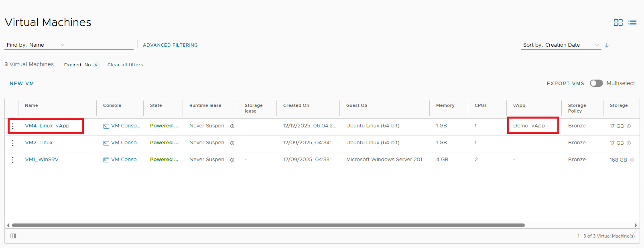
Task: Click Export VMs button
Action: 565,84
